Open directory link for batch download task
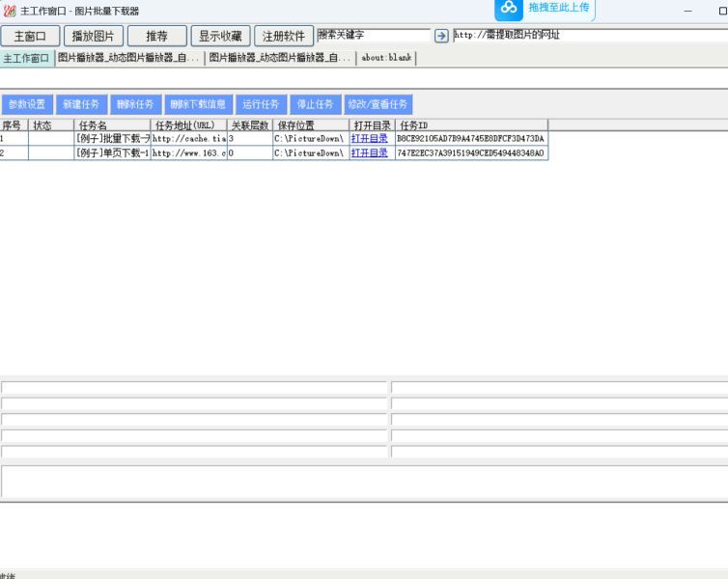The height and width of the screenshot is (579, 728). [369, 138]
